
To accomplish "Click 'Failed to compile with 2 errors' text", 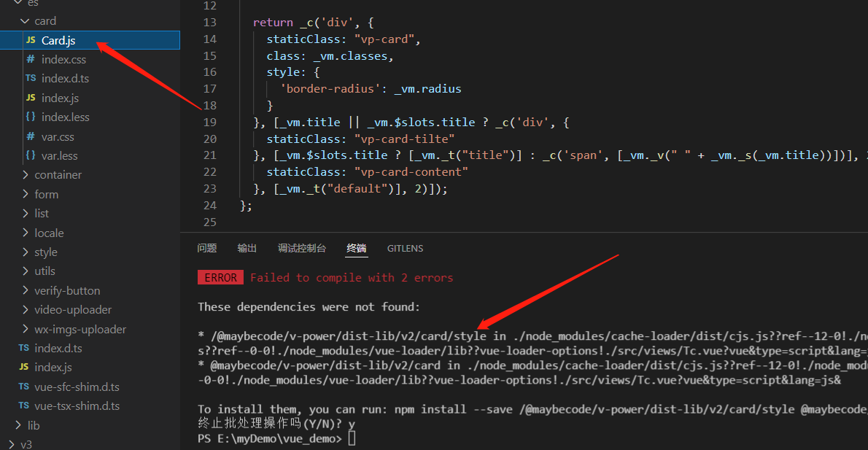I will coord(352,278).
